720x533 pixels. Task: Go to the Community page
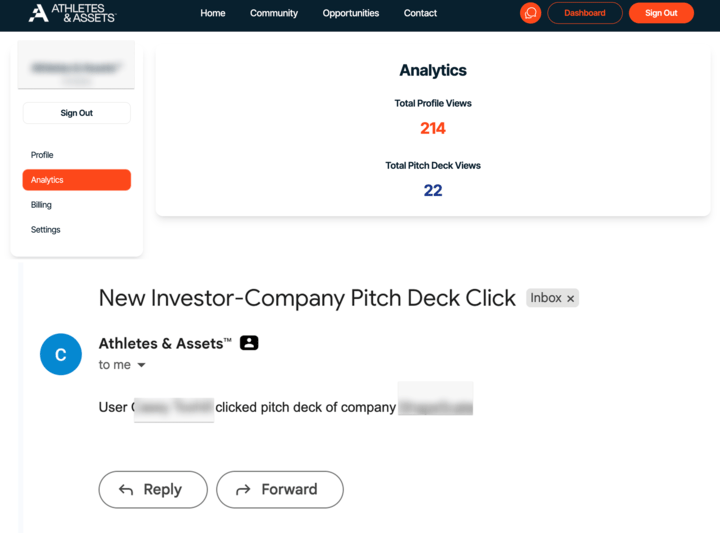point(274,13)
